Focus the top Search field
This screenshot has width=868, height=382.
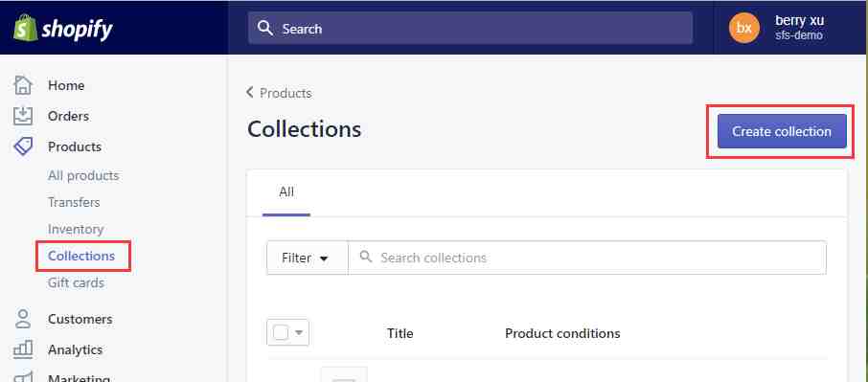point(470,28)
